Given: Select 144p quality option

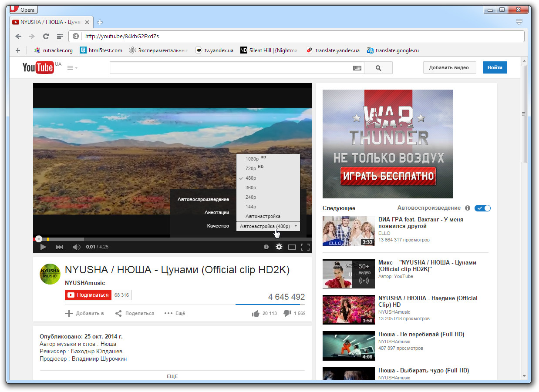Looking at the screenshot, I should pyautogui.click(x=268, y=207).
